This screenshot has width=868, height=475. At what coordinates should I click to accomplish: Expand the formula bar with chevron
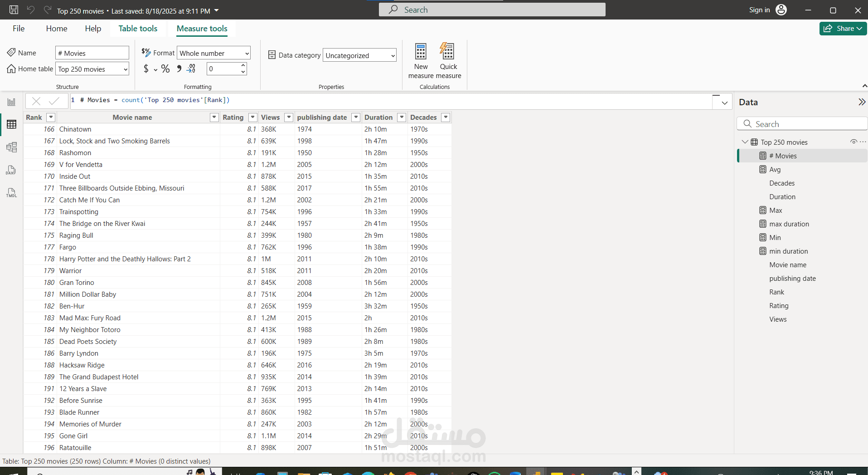pyautogui.click(x=724, y=103)
